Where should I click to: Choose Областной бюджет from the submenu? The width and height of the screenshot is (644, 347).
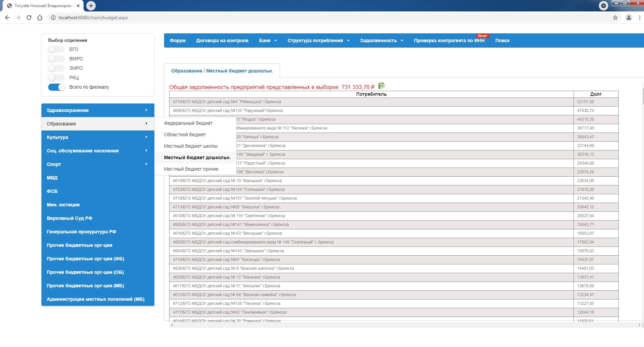tap(185, 135)
